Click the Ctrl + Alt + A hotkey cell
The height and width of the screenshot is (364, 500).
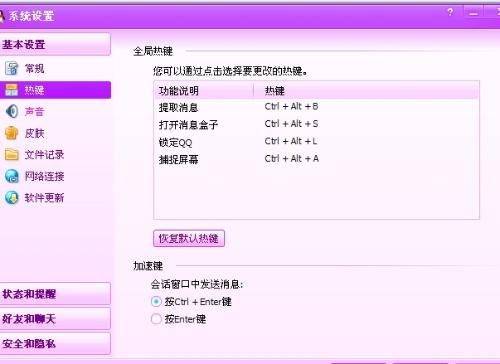(292, 159)
